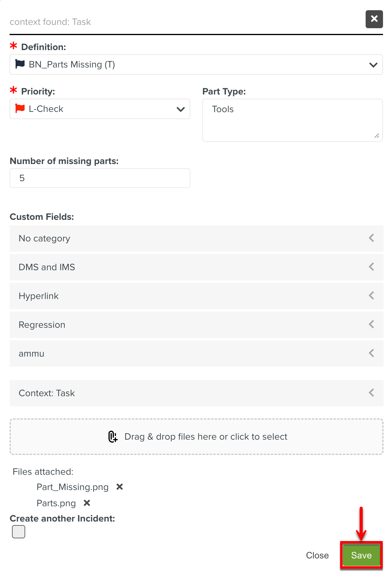Click the Number of missing parts field
The width and height of the screenshot is (392, 580).
(100, 178)
